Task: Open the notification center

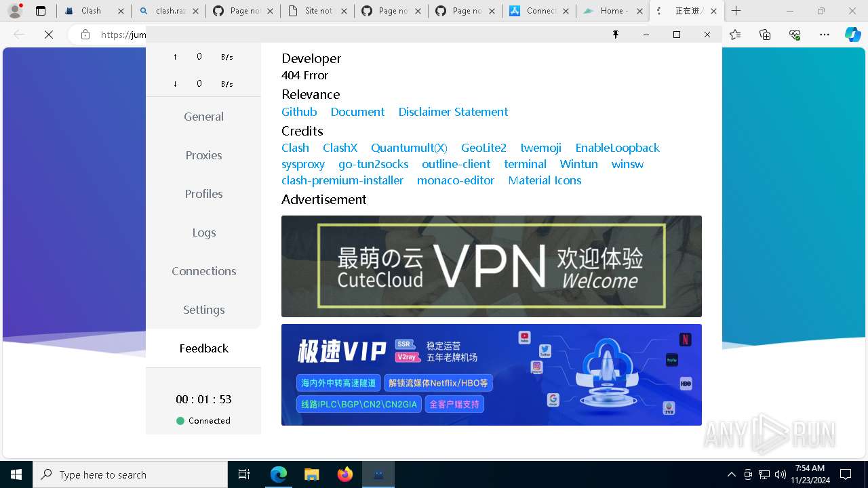Action: point(846,474)
